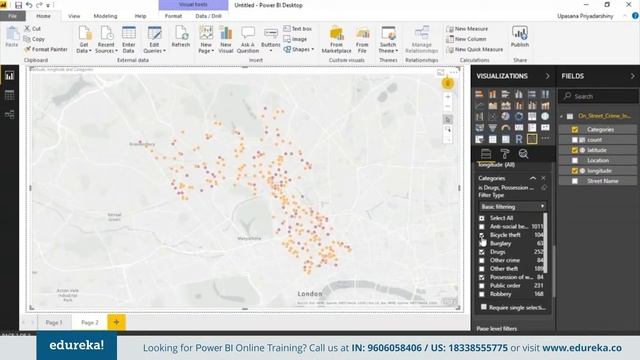Click New Column in Calculations
The height and width of the screenshot is (360, 640).
pos(466,39)
